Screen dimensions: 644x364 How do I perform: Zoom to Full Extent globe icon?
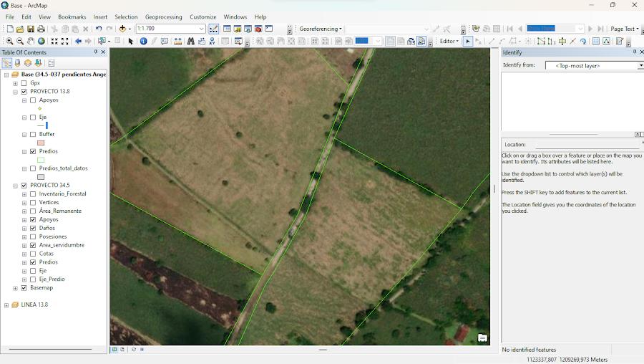tap(41, 41)
